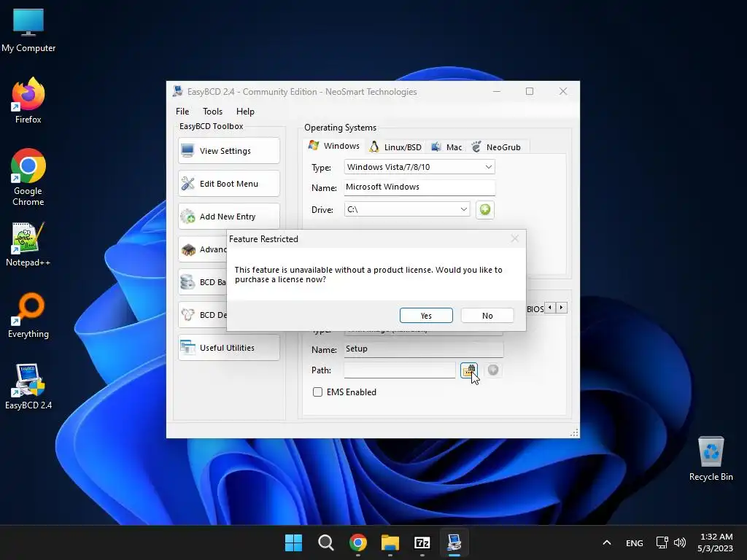Switch to the Mac tab
747x560 pixels.
[446, 147]
